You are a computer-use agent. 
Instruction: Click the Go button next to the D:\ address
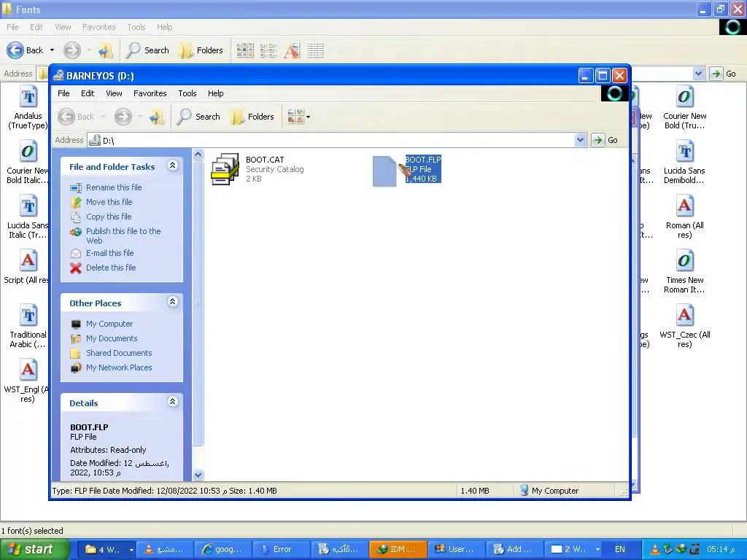605,140
